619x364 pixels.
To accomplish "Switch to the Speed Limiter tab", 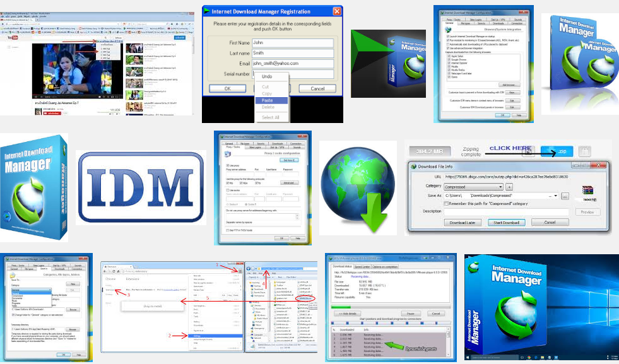I will (362, 267).
